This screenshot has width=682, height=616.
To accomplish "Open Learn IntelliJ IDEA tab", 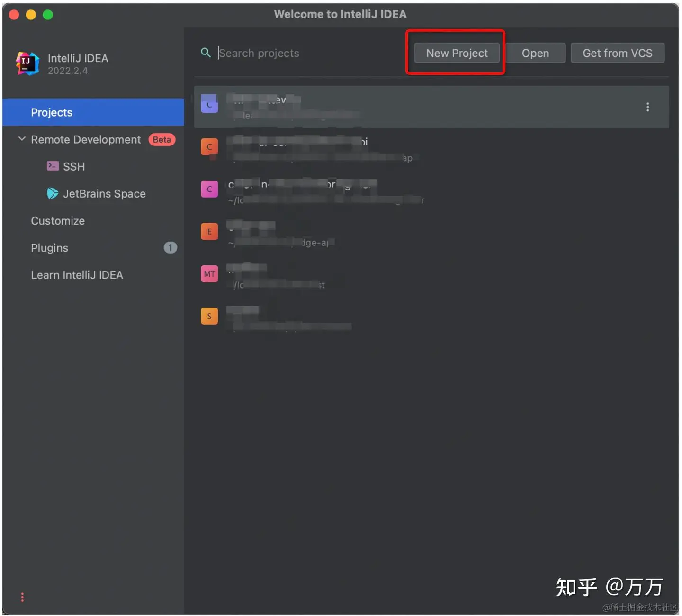I will 77,275.
